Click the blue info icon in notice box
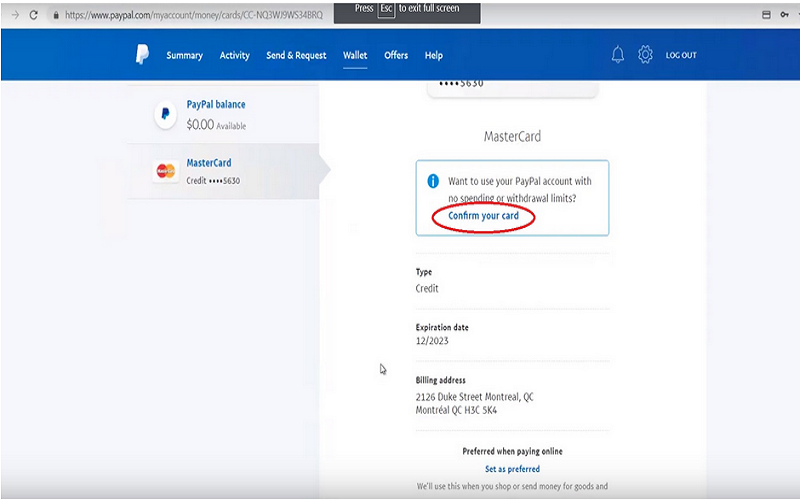This screenshot has width=800, height=500. (433, 181)
